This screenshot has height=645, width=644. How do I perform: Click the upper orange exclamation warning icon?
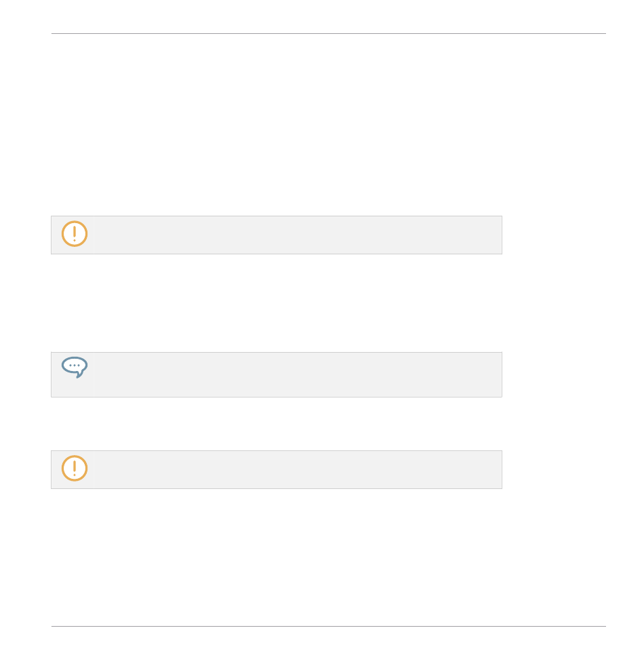75,233
